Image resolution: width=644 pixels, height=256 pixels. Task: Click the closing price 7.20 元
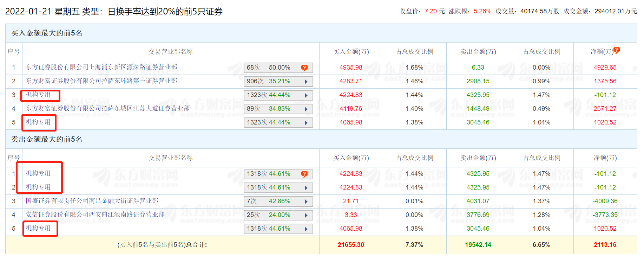pyautogui.click(x=434, y=11)
